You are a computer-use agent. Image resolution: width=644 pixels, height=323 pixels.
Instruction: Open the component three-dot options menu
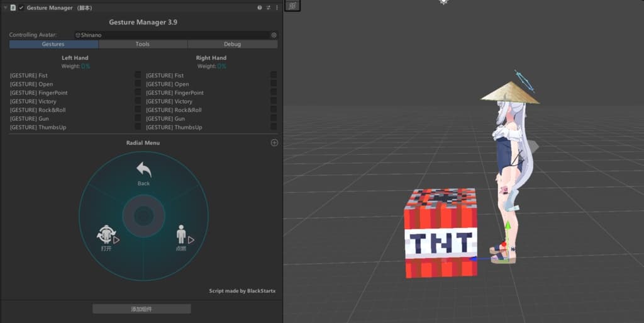point(277,8)
